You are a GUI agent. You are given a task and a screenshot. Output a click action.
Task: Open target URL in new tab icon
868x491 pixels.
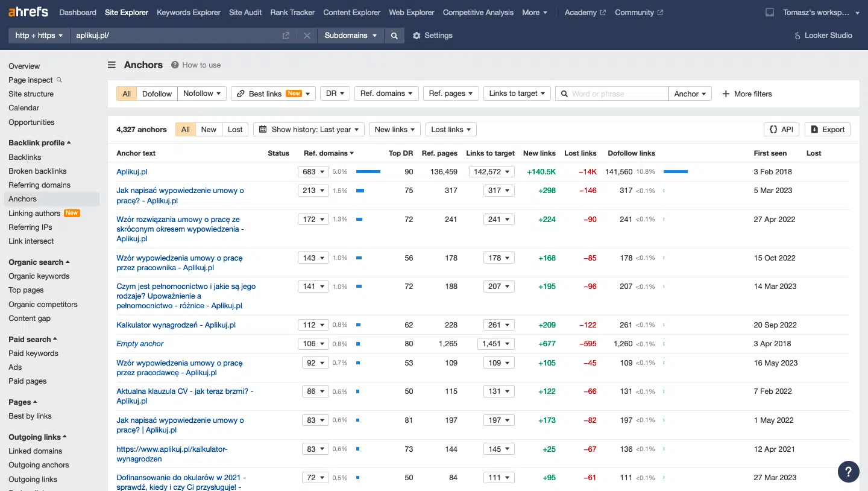click(286, 36)
